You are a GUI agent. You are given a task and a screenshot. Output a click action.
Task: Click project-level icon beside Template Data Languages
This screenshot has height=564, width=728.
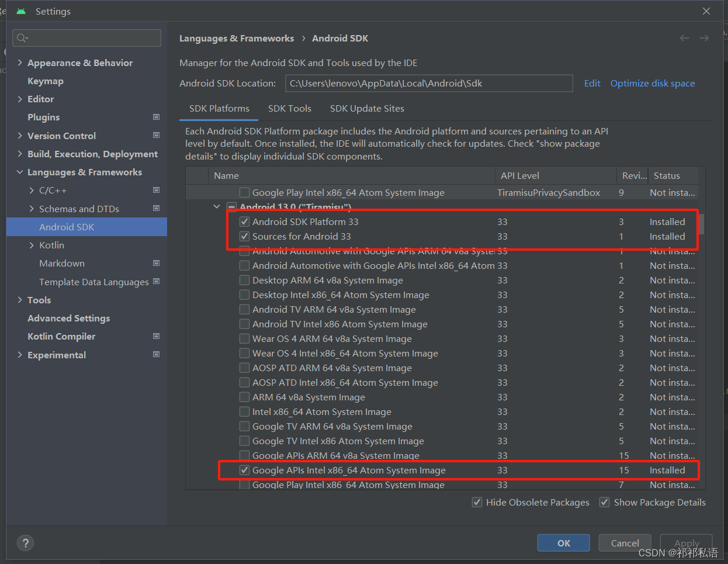[x=156, y=281]
